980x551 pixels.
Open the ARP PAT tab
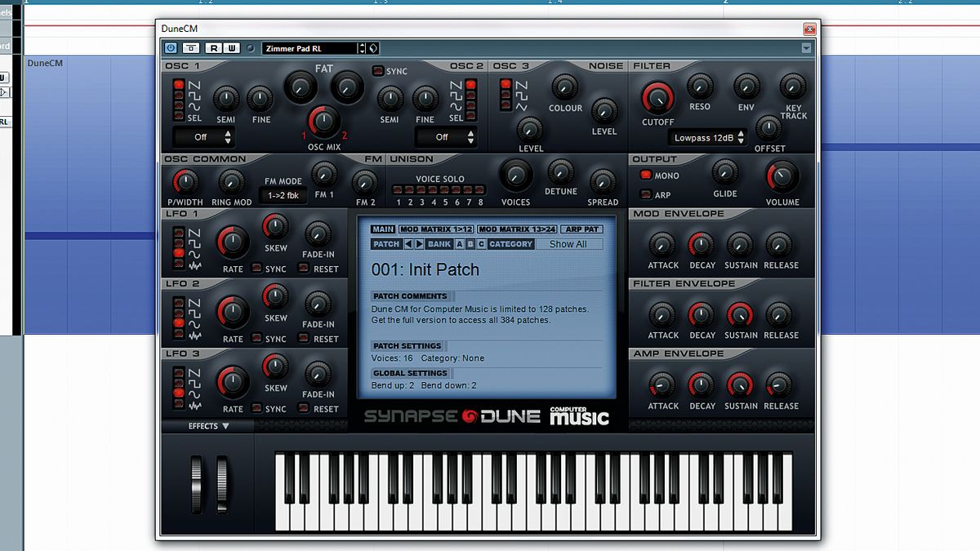point(583,230)
